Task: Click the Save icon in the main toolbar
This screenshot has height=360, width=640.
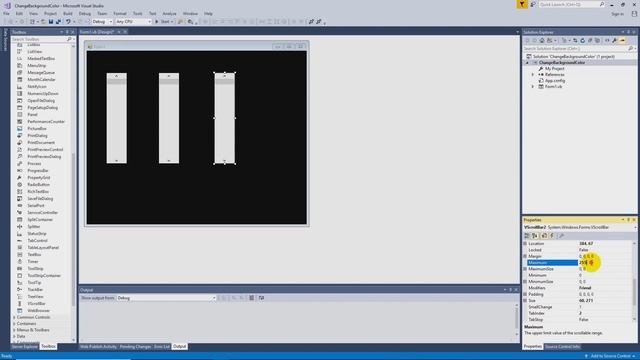Action: point(51,22)
